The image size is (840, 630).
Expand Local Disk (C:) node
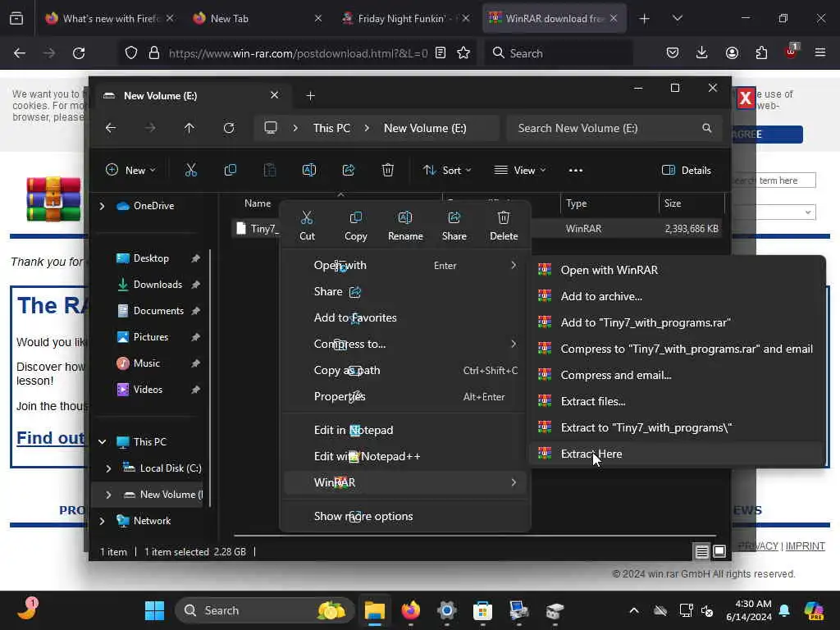pyautogui.click(x=108, y=468)
